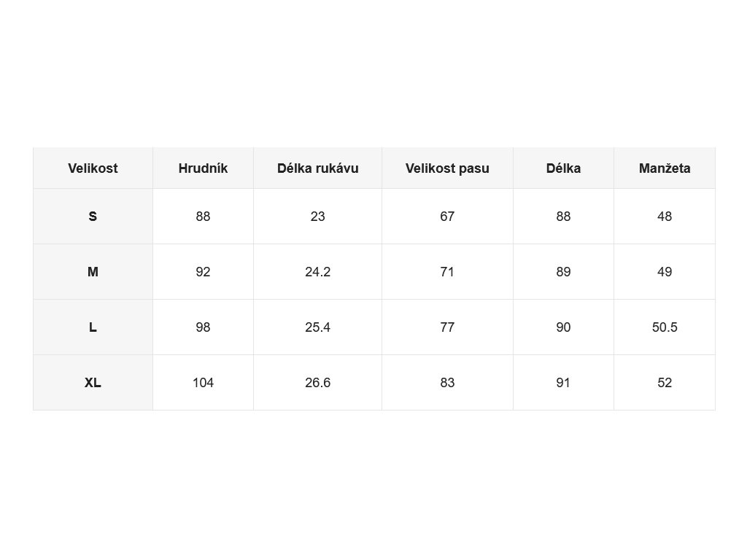Screen dimensions: 747x560
Task: Click the waist value 83
Action: point(447,383)
